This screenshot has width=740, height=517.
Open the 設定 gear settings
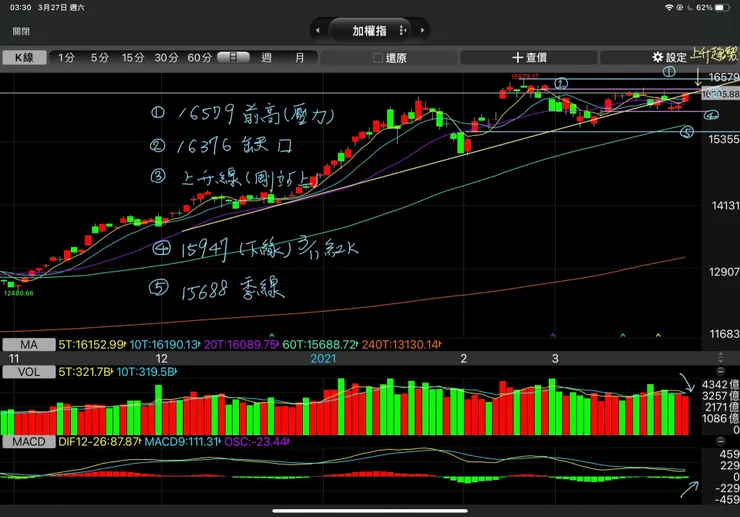[669, 58]
